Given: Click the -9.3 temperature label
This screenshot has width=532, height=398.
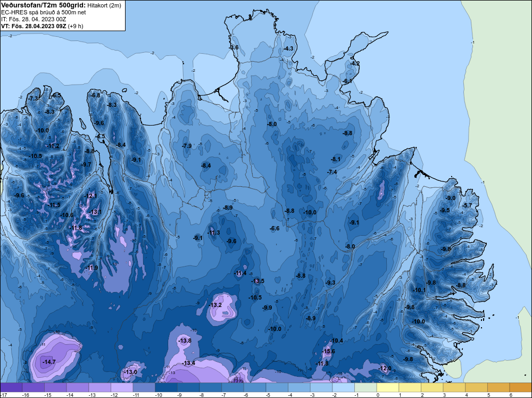Looking at the screenshot, I should [330, 283].
